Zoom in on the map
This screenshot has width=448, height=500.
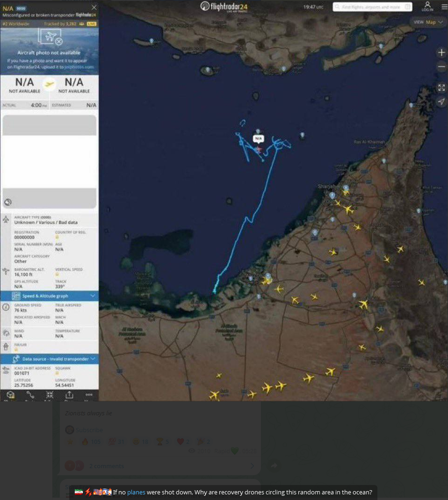pos(441,52)
